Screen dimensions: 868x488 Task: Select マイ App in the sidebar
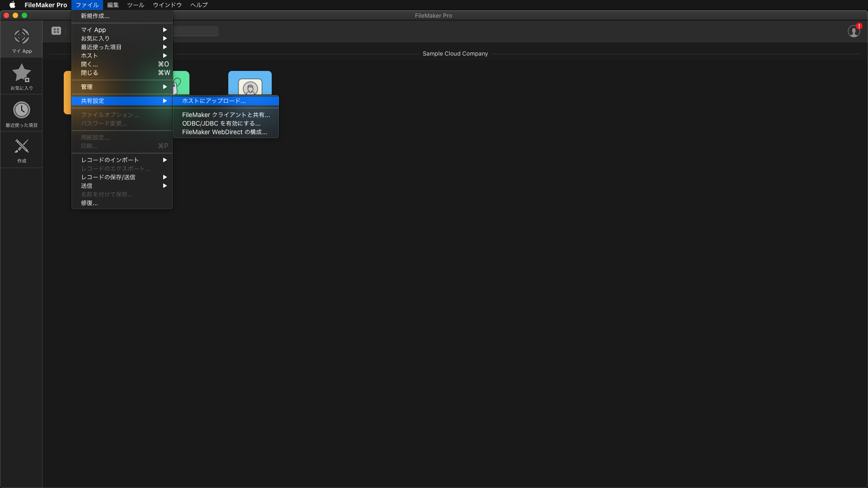pyautogui.click(x=21, y=40)
